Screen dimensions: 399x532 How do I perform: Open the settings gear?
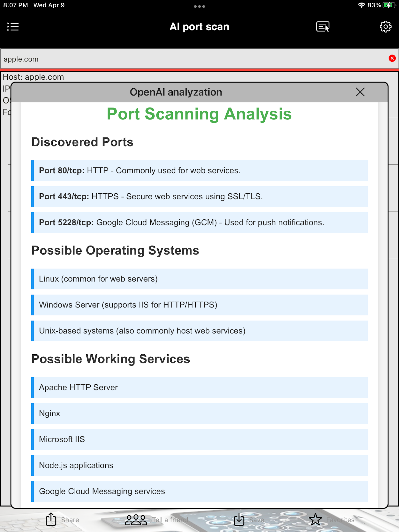coord(386,26)
